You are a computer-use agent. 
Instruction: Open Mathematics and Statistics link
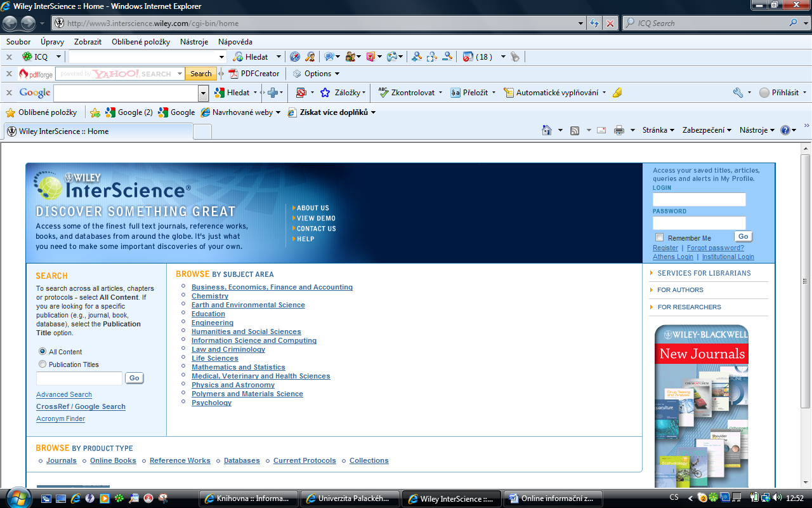(239, 367)
